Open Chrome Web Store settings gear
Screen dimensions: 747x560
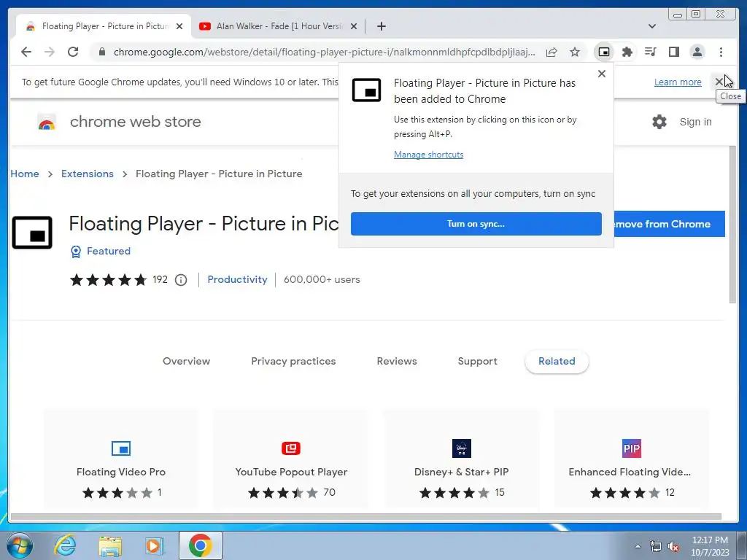tap(659, 122)
